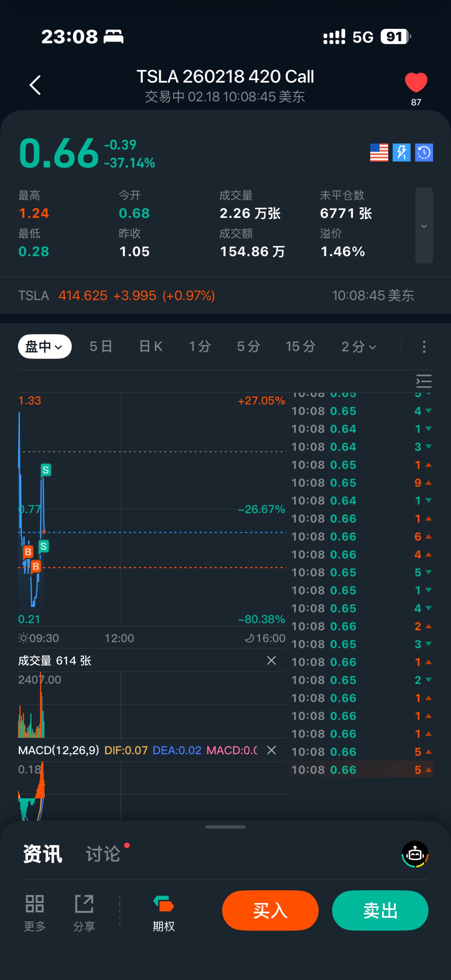Close the 成交量 volume indicator

point(271,660)
